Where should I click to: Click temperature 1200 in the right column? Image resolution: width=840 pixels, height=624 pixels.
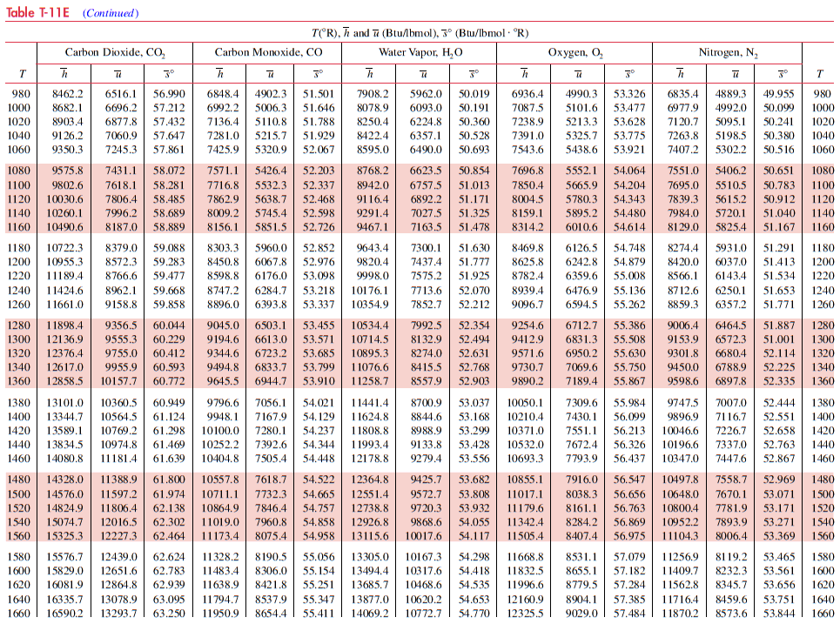pos(822,262)
